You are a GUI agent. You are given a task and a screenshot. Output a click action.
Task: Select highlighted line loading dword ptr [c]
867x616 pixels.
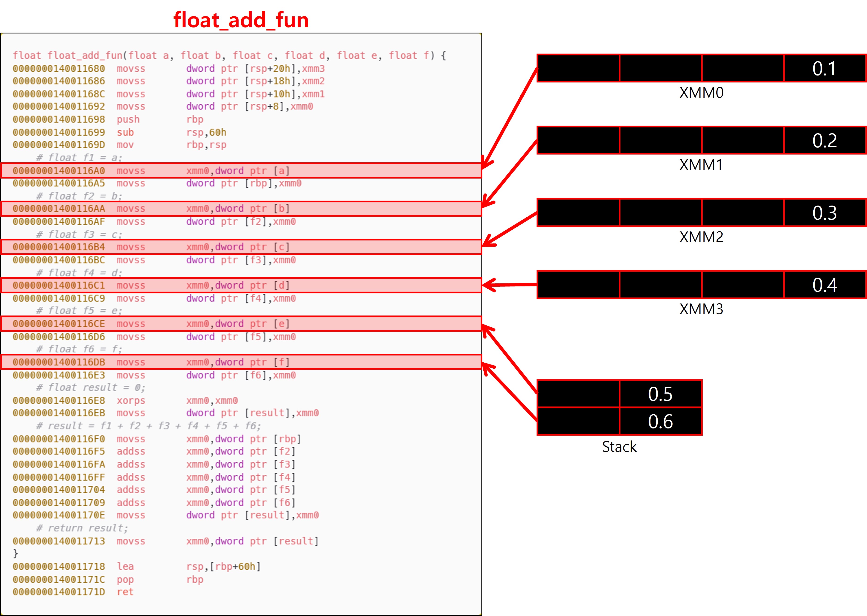pyautogui.click(x=241, y=247)
